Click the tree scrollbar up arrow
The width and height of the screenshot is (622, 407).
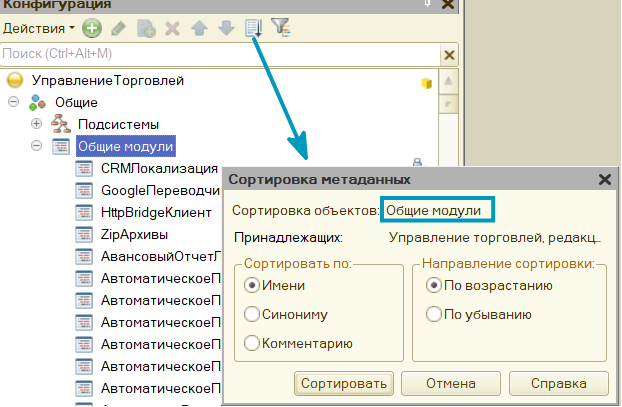click(448, 81)
